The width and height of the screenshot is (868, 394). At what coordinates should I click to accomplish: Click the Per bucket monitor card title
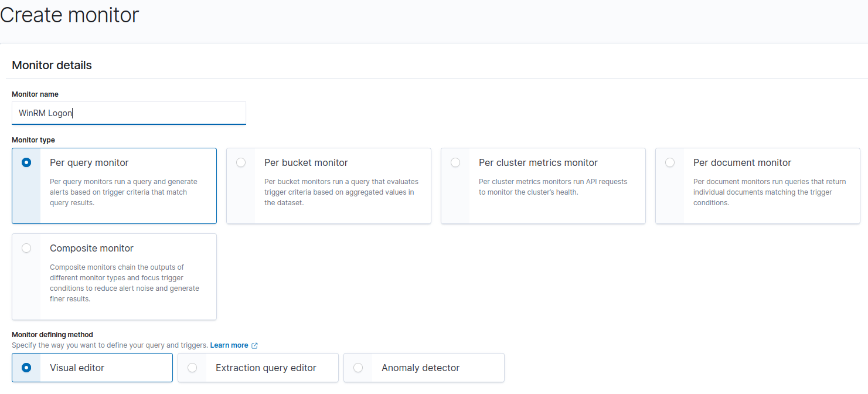coord(306,163)
